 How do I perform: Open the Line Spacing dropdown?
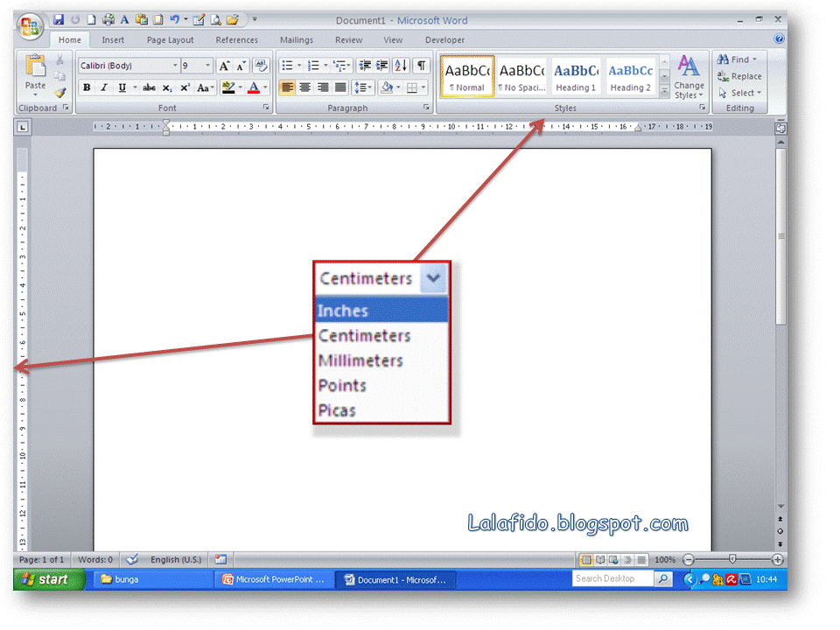362,87
